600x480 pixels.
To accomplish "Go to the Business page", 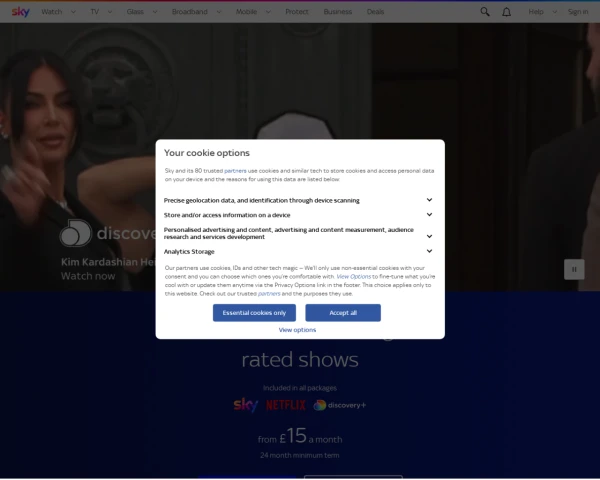I will (x=338, y=12).
